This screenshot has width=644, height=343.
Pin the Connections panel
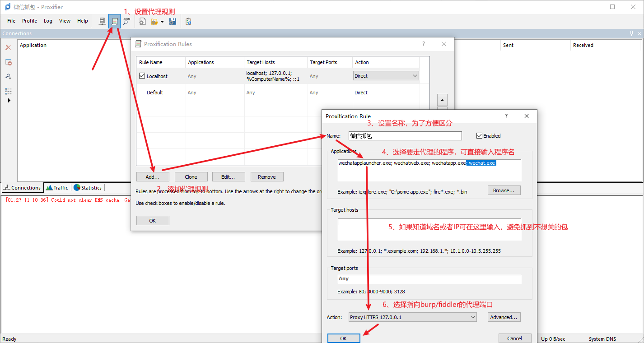click(x=632, y=33)
